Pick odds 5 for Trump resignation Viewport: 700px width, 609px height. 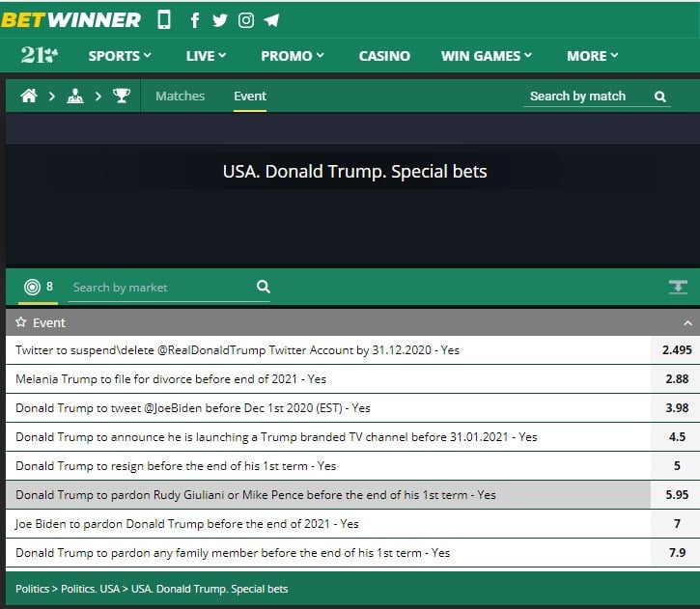[676, 466]
